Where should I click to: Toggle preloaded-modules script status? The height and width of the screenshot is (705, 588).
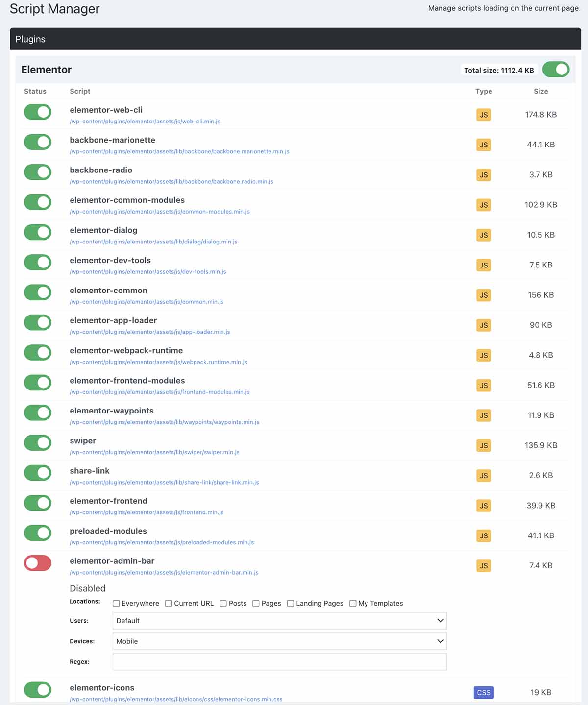coord(38,533)
